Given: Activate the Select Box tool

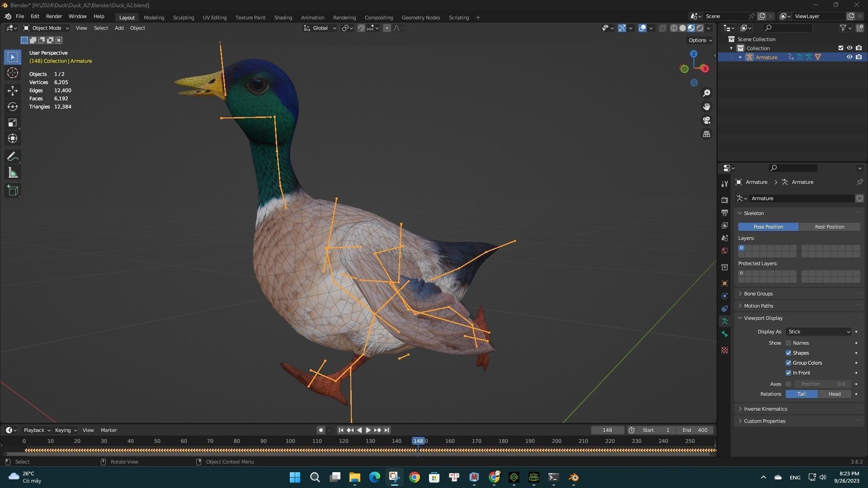Looking at the screenshot, I should coord(13,57).
